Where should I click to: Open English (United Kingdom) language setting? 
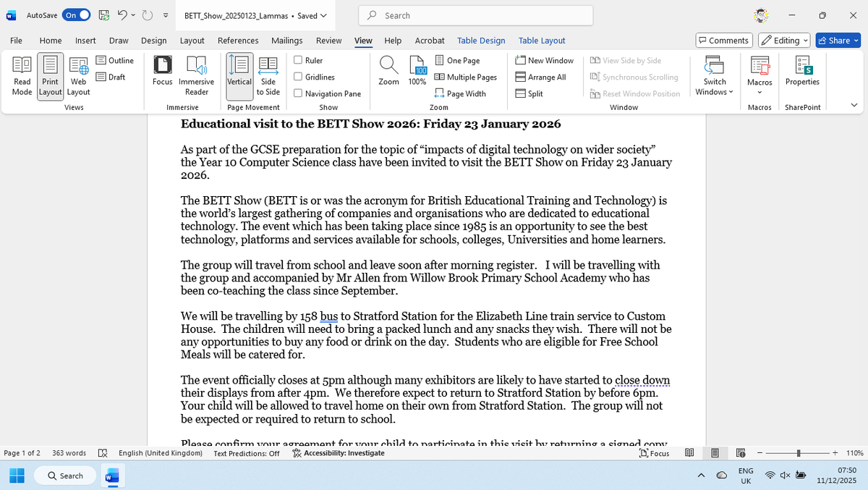tap(160, 453)
